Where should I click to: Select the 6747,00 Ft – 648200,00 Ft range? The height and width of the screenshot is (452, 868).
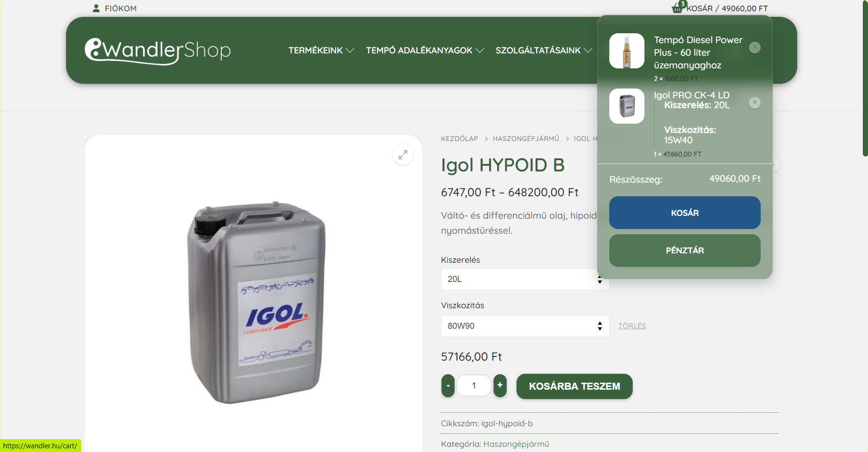pyautogui.click(x=510, y=193)
